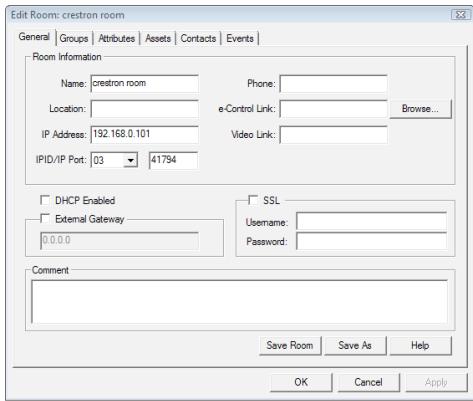
Task: Check the SSL option
Action: click(x=253, y=200)
